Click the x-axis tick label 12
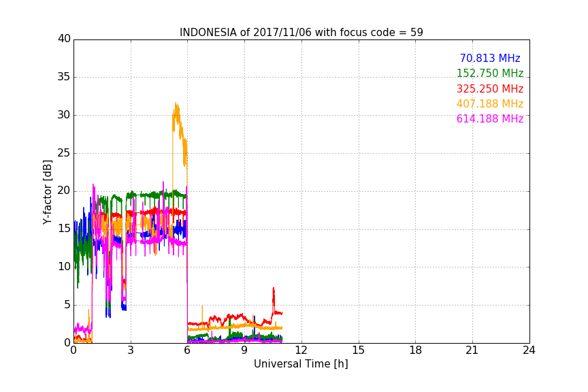This screenshot has width=588, height=392. point(301,350)
